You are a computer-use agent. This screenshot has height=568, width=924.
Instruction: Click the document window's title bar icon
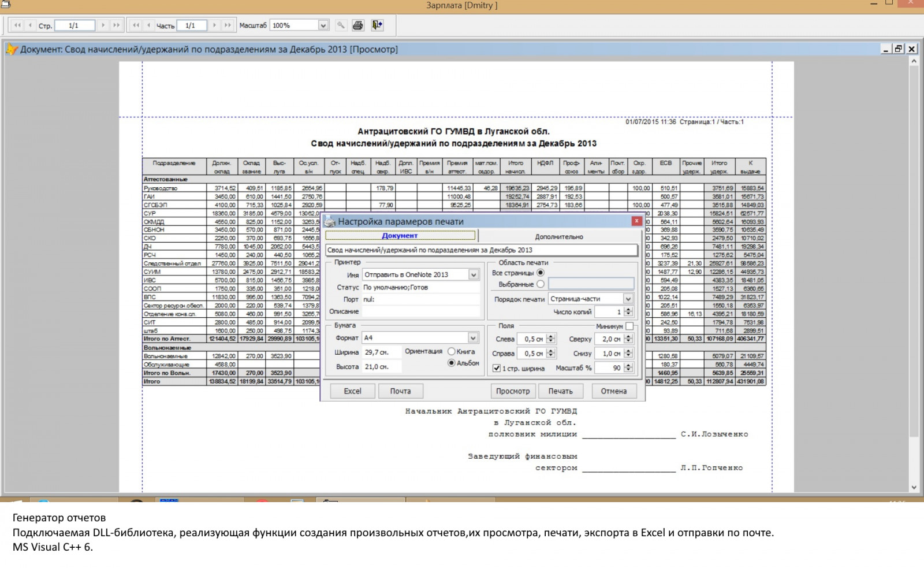(12, 49)
